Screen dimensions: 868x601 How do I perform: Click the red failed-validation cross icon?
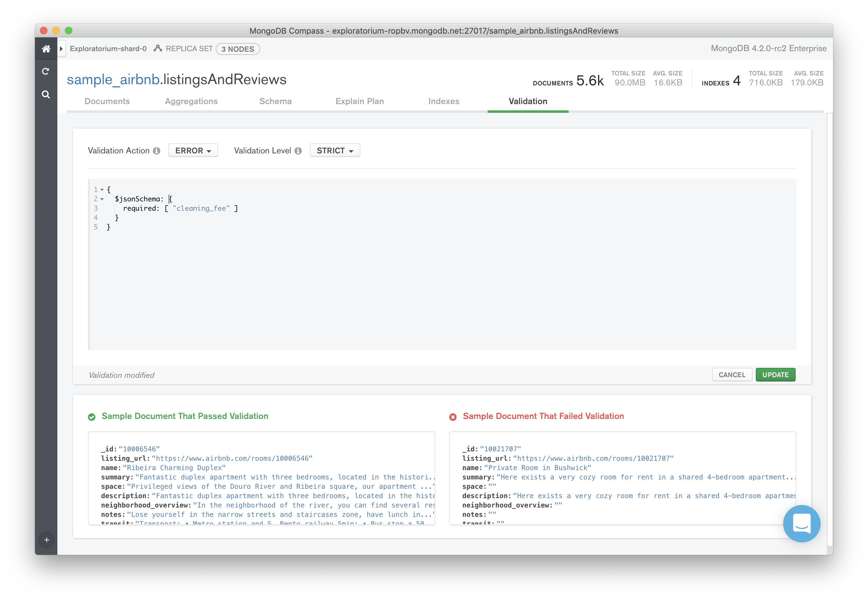coord(453,416)
